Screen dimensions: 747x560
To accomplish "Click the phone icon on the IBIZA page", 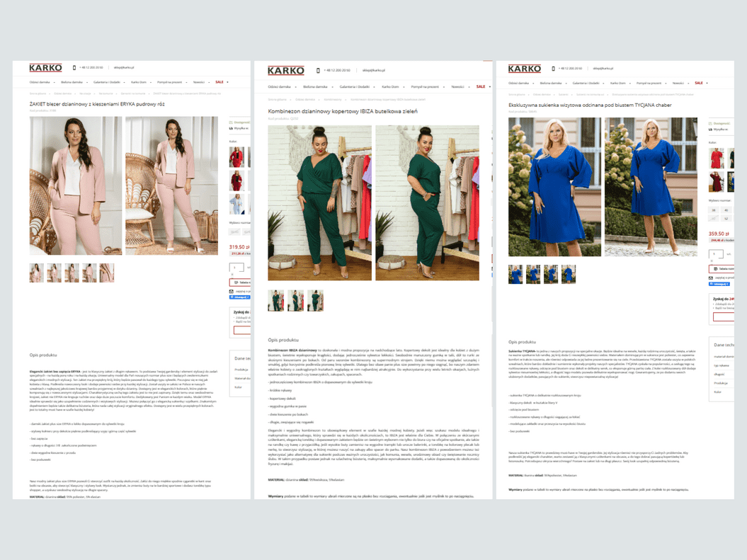I will (x=318, y=70).
